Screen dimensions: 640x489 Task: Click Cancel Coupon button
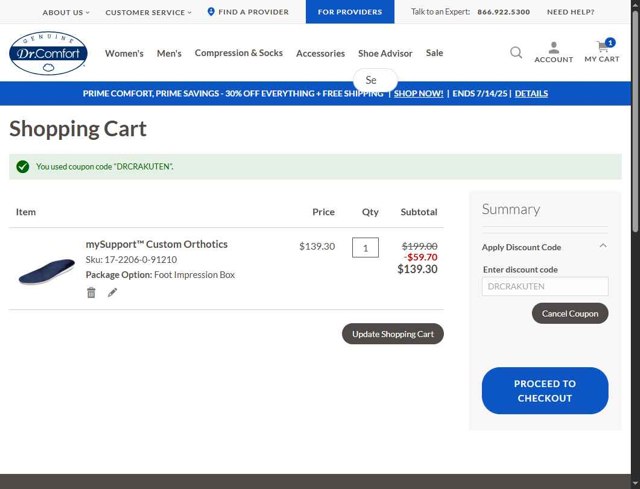pos(570,313)
